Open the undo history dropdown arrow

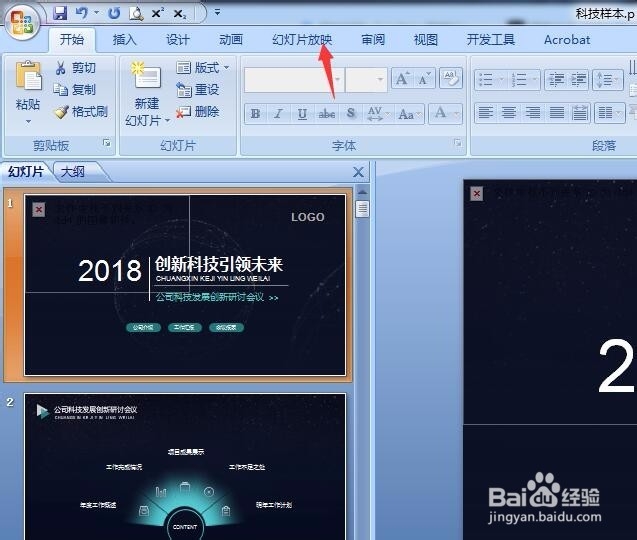point(97,13)
